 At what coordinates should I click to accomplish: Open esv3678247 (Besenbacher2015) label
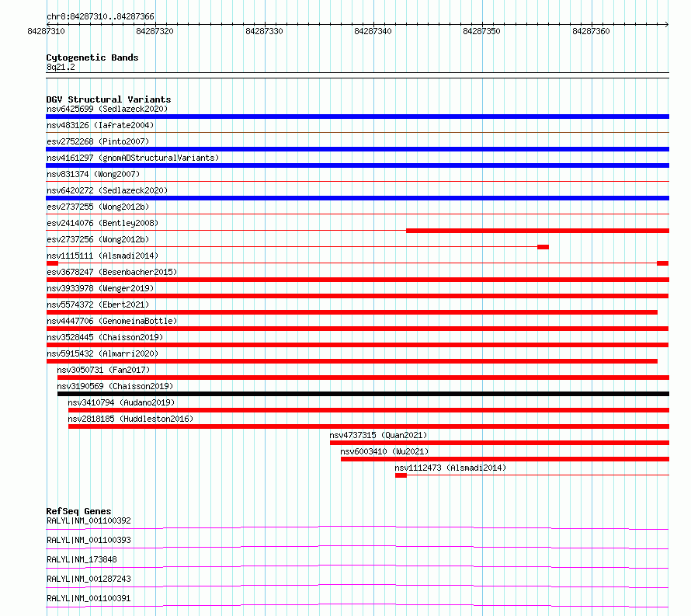112,272
